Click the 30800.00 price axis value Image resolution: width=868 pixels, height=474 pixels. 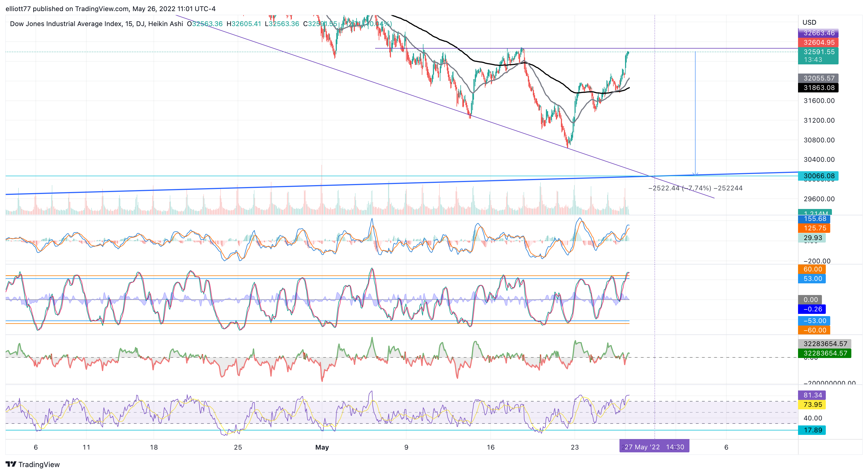click(x=819, y=140)
